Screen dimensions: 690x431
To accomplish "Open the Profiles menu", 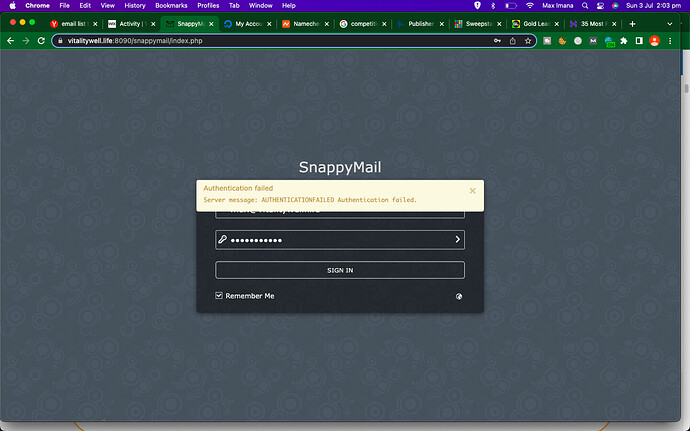I will 208,5.
